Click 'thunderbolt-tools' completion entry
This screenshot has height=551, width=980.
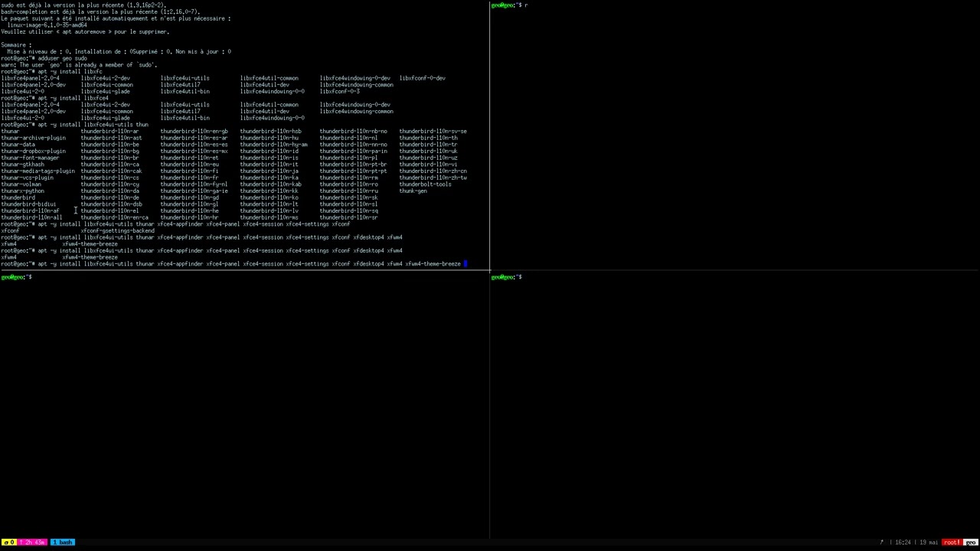pos(425,184)
